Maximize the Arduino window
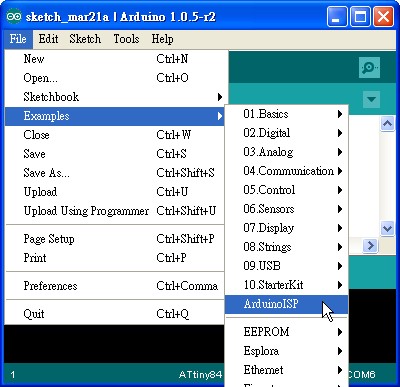The width and height of the screenshot is (400, 387). click(x=360, y=16)
